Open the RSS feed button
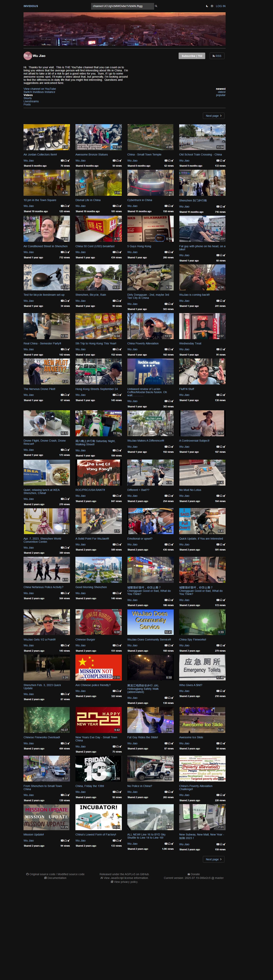The image size is (273, 980). 217,56
